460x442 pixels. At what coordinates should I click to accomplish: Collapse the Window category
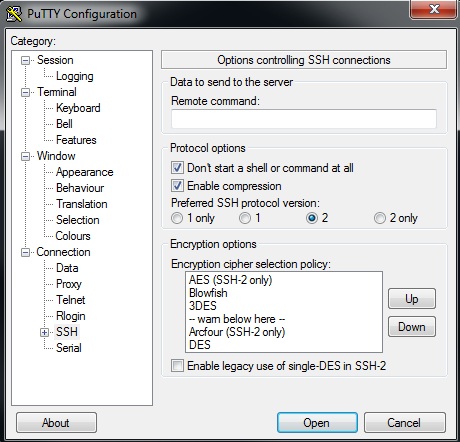tap(25, 156)
